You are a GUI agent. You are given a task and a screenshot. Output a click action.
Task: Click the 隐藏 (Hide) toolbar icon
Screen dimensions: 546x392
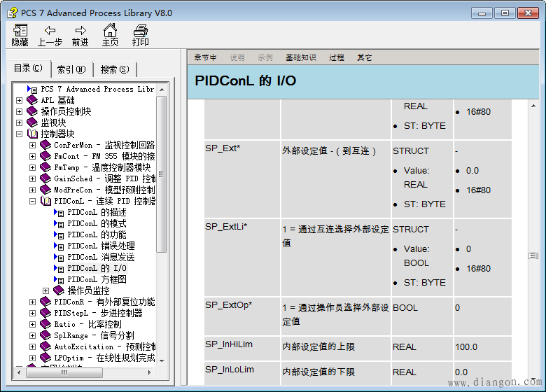pyautogui.click(x=20, y=30)
